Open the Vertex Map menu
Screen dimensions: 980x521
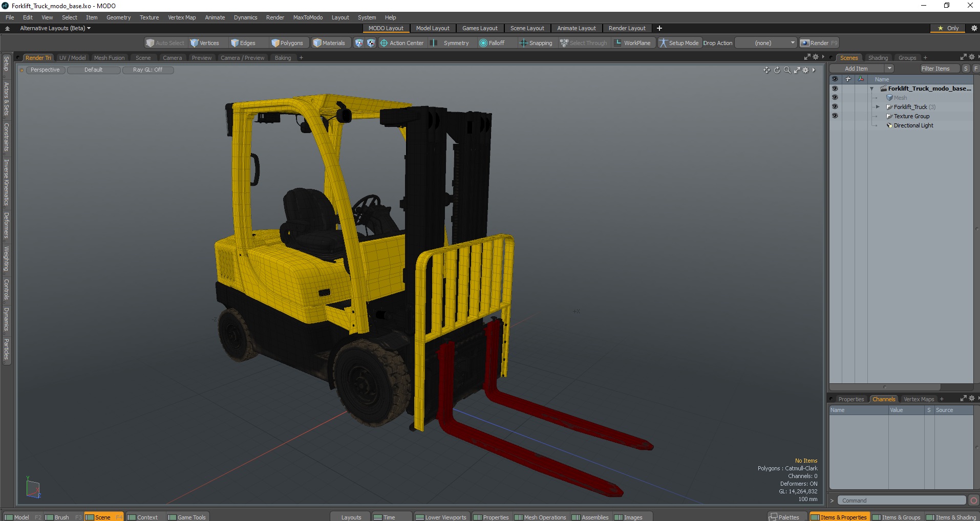pos(182,17)
